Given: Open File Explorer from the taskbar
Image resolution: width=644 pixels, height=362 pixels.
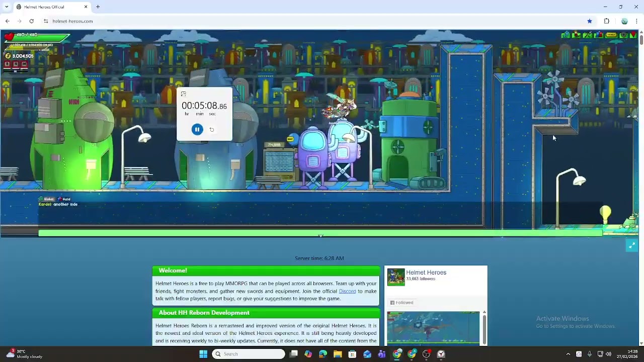Looking at the screenshot, I should 338,354.
